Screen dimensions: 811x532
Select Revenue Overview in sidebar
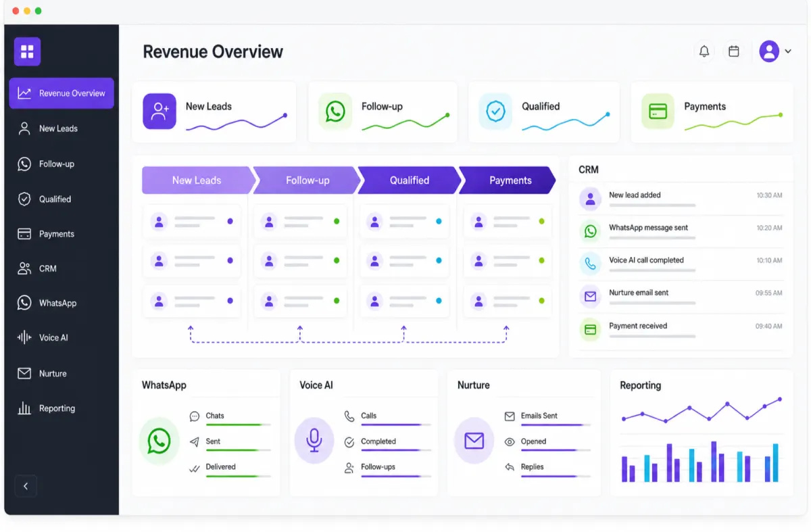pyautogui.click(x=62, y=93)
